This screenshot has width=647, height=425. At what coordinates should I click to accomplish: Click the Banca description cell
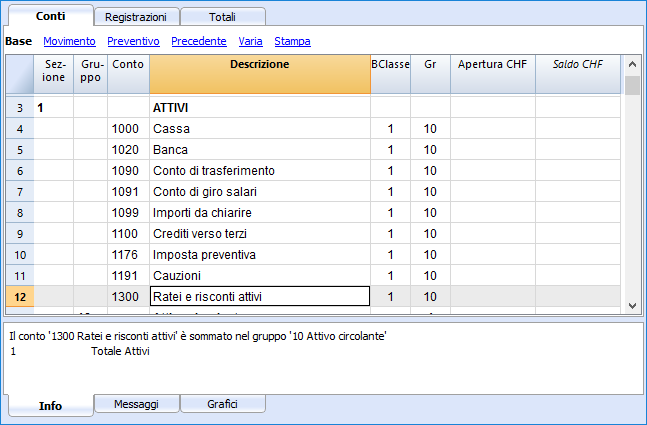coord(260,150)
